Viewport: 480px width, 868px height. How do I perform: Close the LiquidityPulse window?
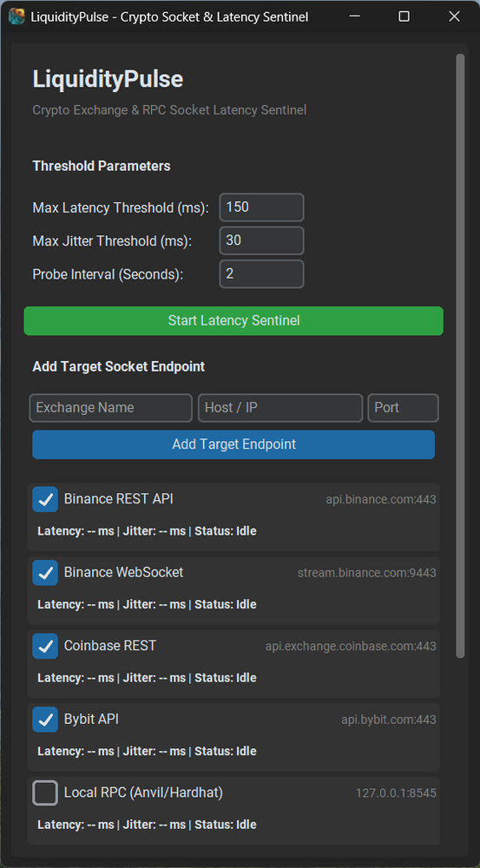[454, 16]
